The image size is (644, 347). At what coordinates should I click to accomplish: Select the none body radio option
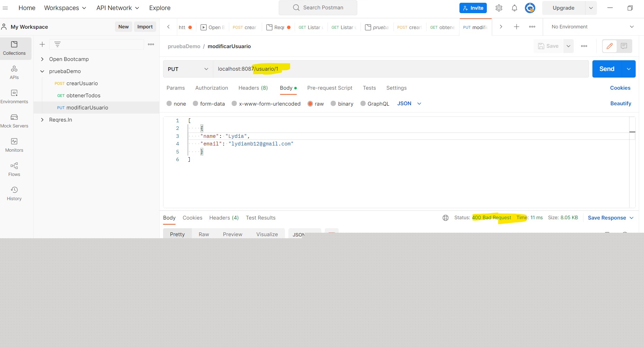coord(169,104)
